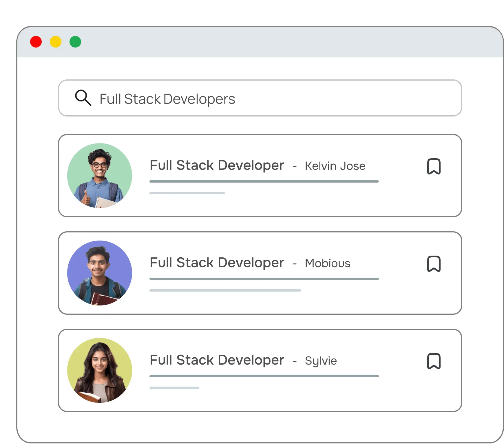Image resolution: width=504 pixels, height=444 pixels.
Task: Click the dark bar under Kelvin Jose's title
Action: (x=264, y=181)
